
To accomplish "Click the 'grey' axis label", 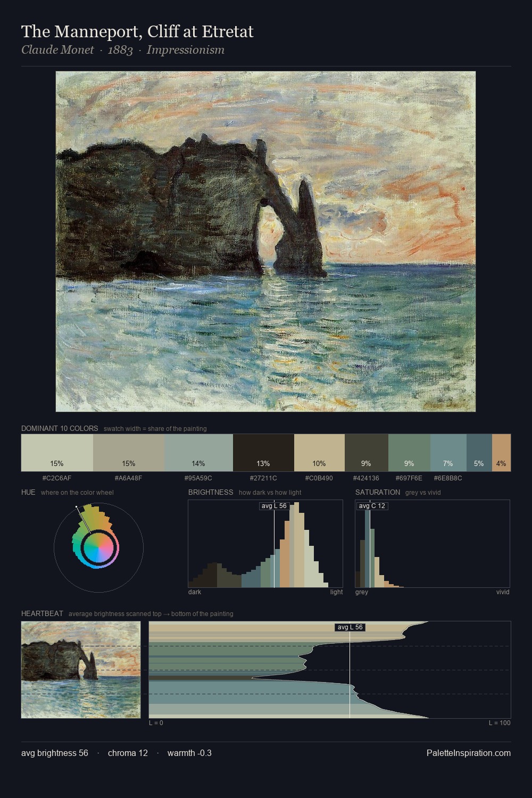I will (x=362, y=592).
